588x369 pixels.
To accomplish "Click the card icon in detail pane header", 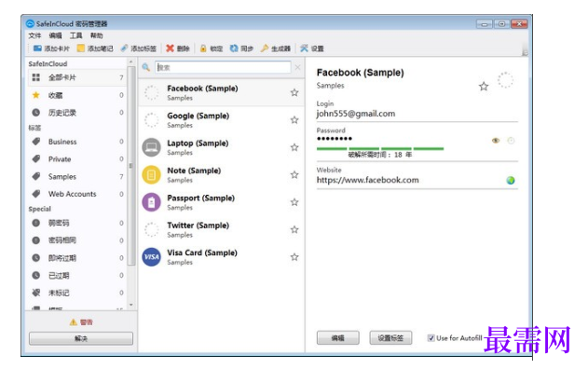I will pos(505,80).
